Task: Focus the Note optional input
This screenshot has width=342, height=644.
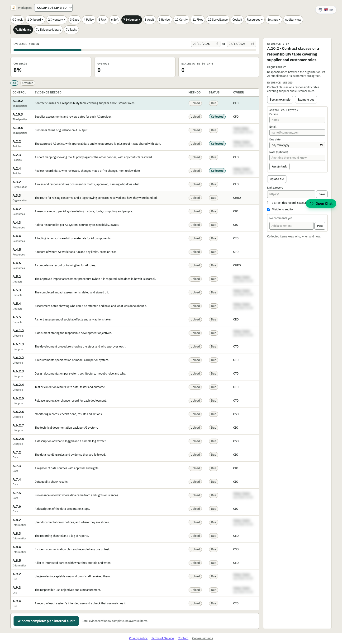Action: 297,158
